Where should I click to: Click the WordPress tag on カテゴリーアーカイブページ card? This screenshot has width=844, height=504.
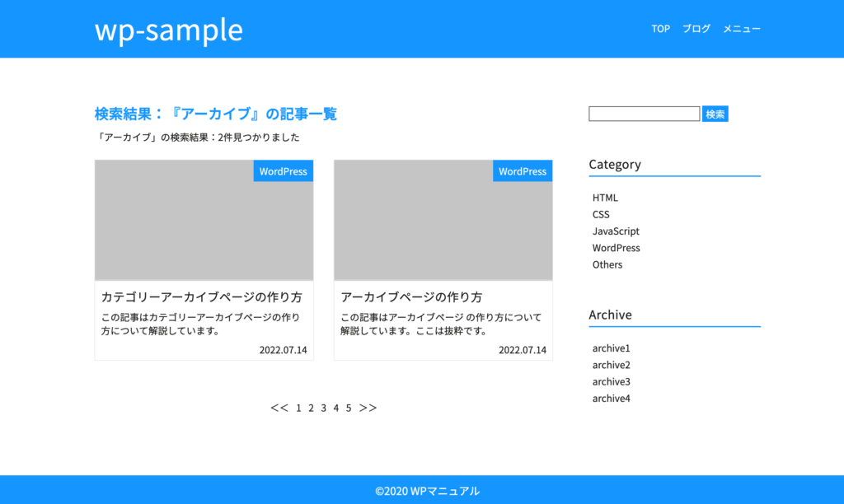tap(284, 171)
